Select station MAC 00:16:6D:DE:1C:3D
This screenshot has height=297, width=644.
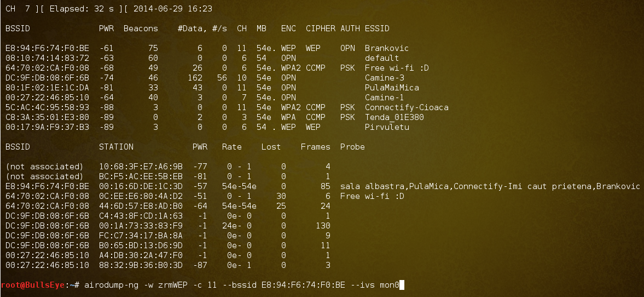[141, 186]
